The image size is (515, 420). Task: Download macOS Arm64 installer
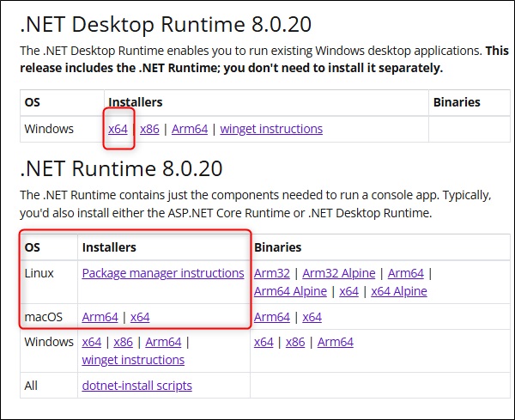[100, 317]
